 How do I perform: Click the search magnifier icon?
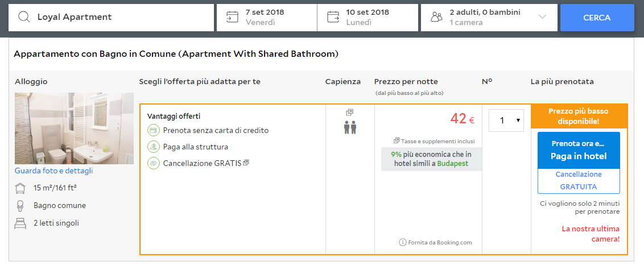coord(24,17)
